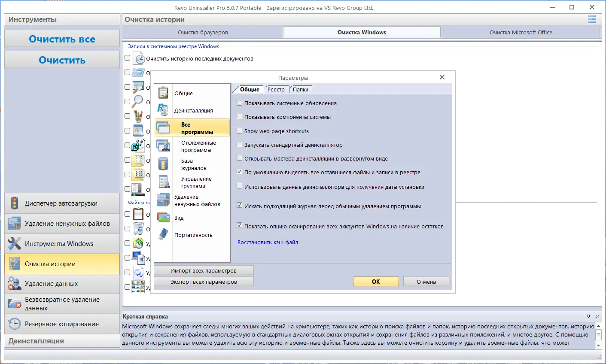
Task: Click the Деинсталляция category icon in Параметры
Action: click(163, 110)
